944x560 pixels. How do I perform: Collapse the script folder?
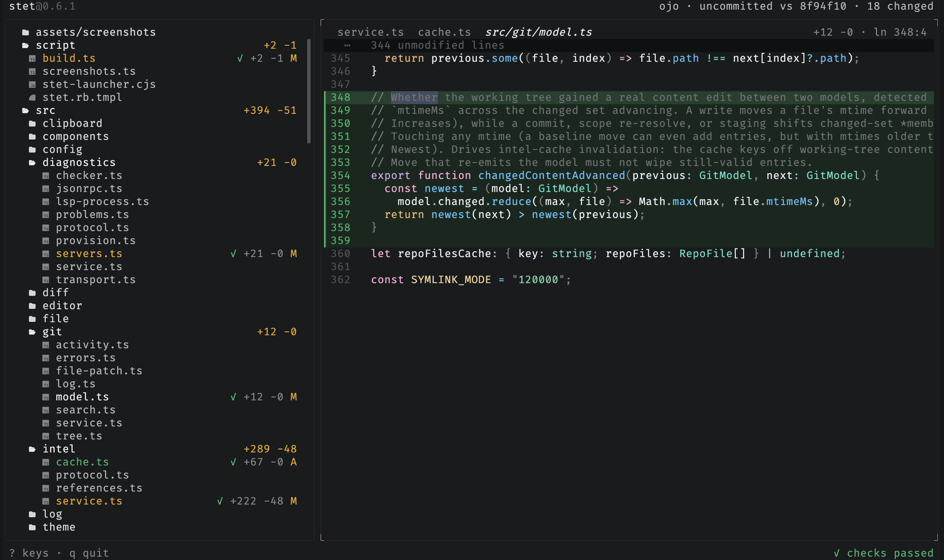click(x=26, y=46)
